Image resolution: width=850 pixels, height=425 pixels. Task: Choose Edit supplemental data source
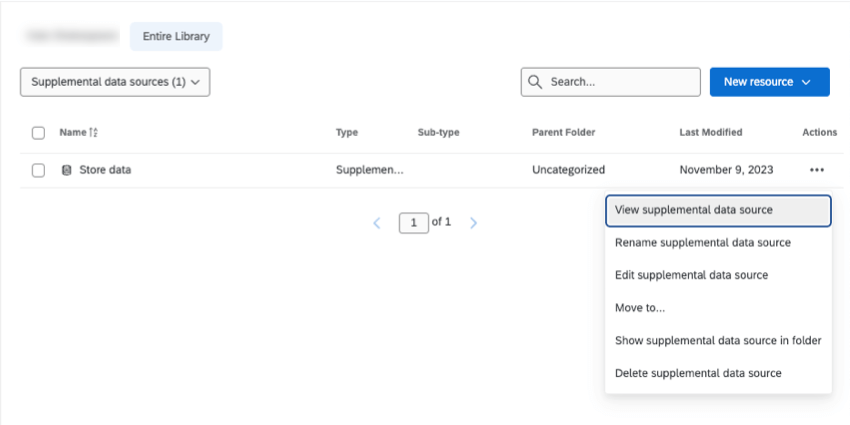pyautogui.click(x=692, y=275)
